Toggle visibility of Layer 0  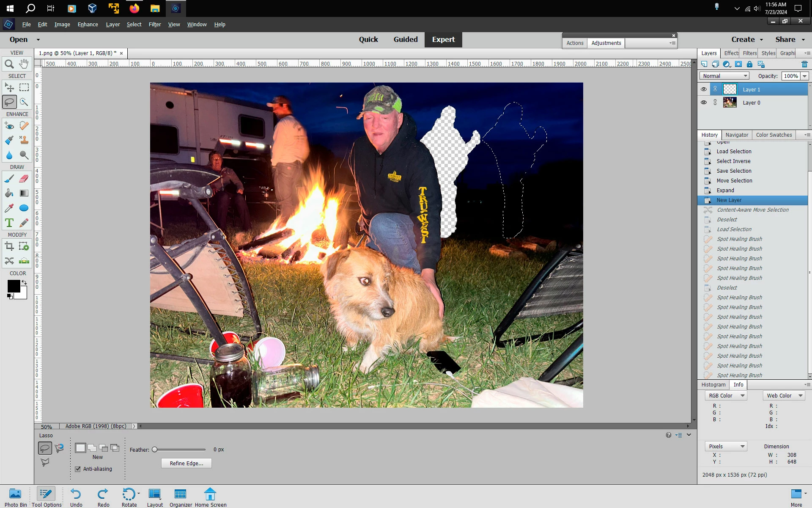704,102
